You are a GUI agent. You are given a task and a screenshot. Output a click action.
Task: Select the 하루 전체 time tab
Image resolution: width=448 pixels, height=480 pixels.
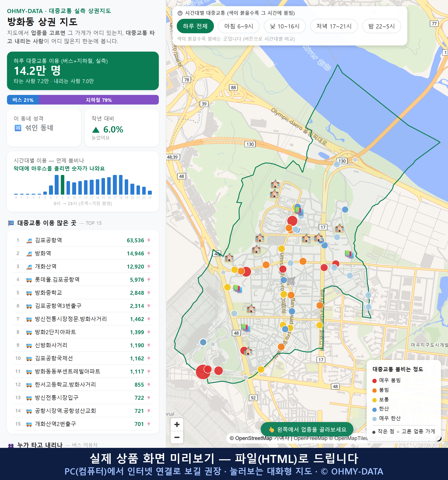195,26
